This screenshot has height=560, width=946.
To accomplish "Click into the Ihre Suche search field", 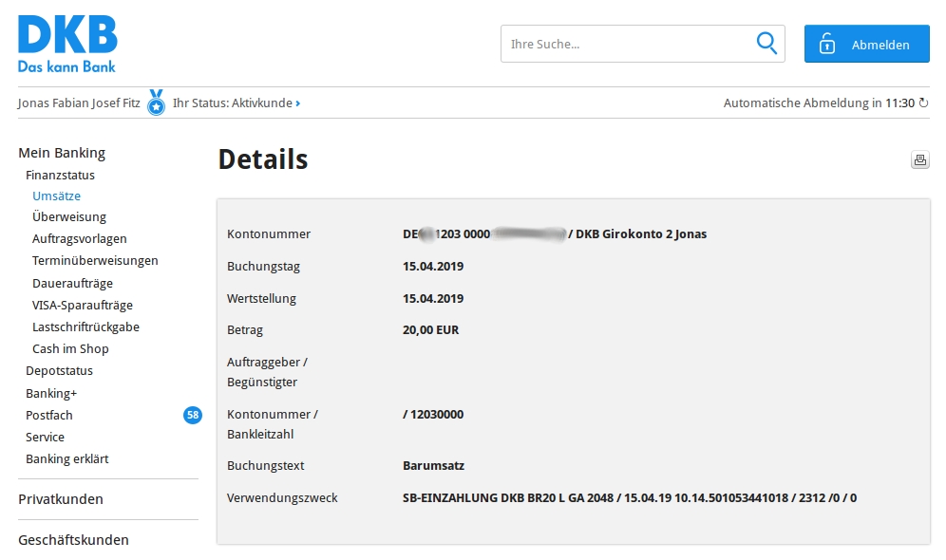I will click(627, 44).
